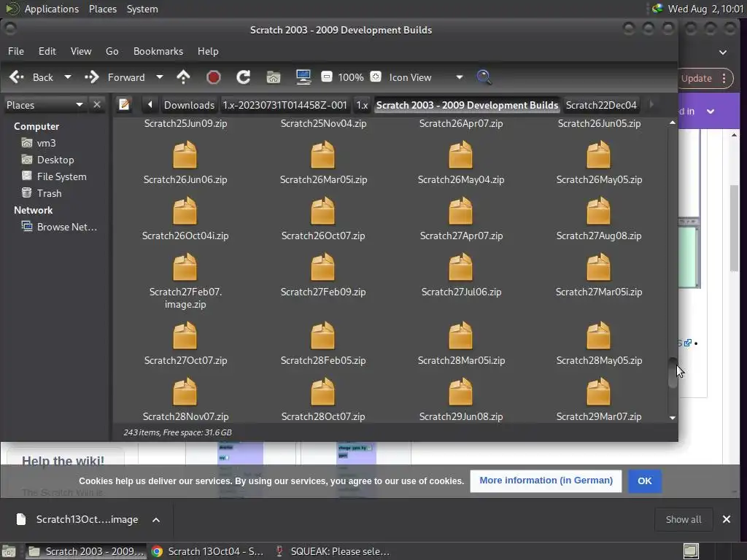
Task: Select the Scratch26Oct07.zip archive icon
Action: click(323, 211)
